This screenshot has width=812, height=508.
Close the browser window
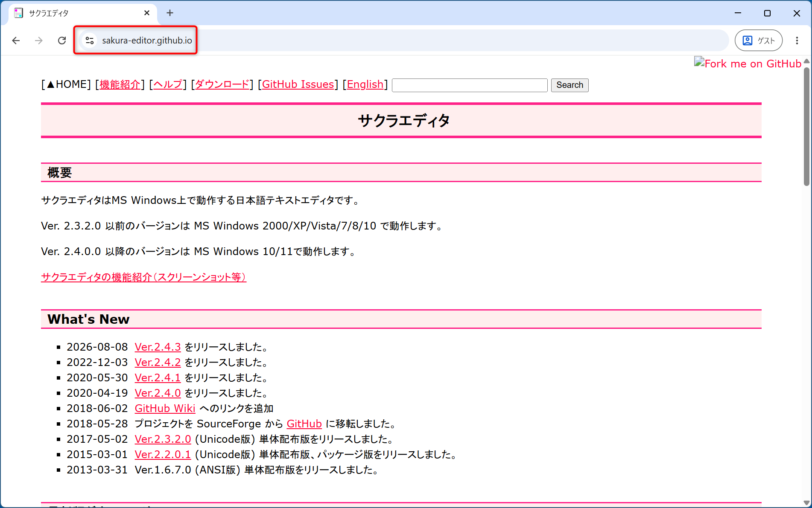(797, 13)
